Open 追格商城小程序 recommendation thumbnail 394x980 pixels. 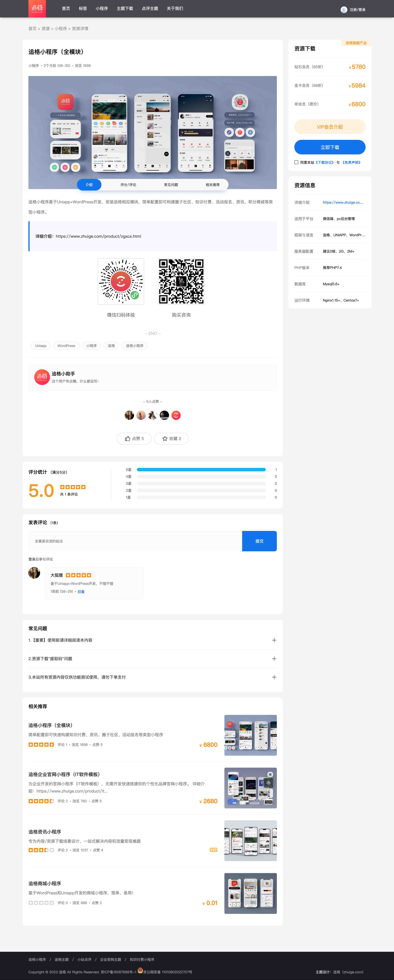pos(250,893)
